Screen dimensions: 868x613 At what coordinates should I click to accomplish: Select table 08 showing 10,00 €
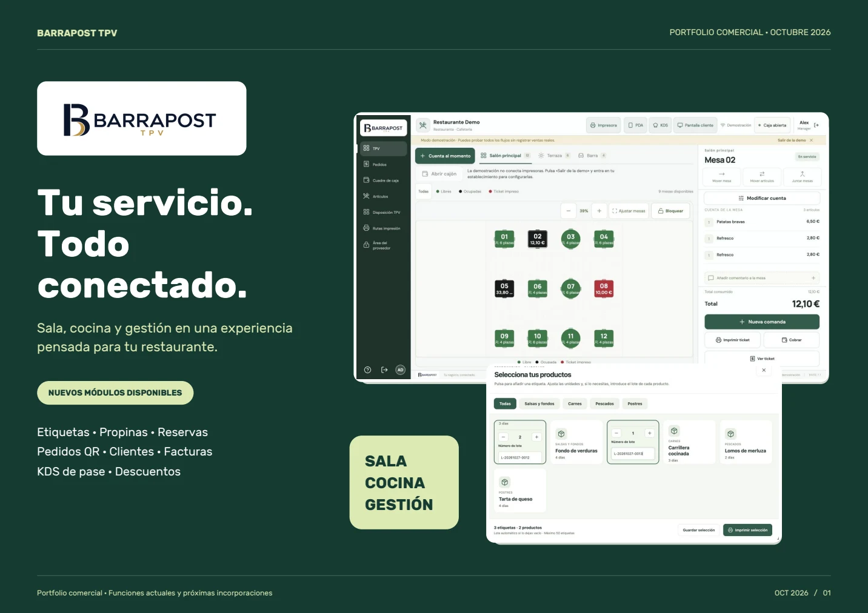tap(604, 289)
